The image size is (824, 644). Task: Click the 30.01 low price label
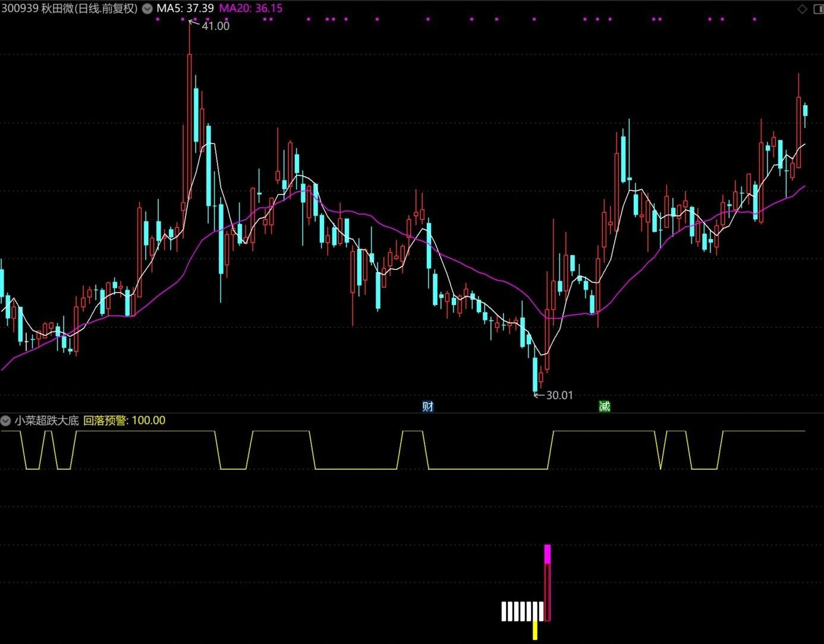[x=559, y=395]
